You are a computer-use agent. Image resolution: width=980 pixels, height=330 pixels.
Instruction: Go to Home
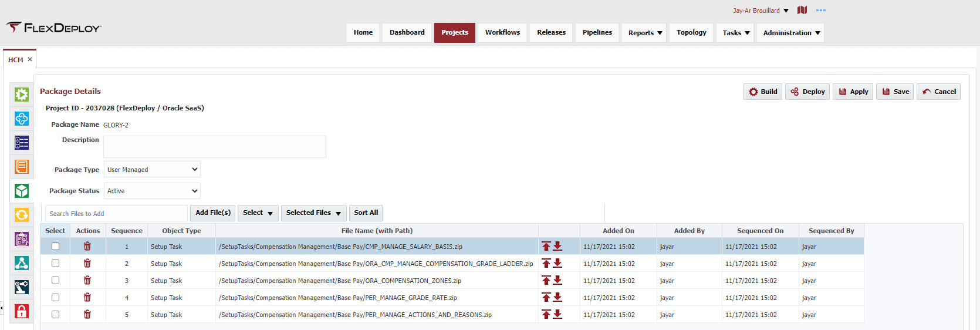(363, 33)
